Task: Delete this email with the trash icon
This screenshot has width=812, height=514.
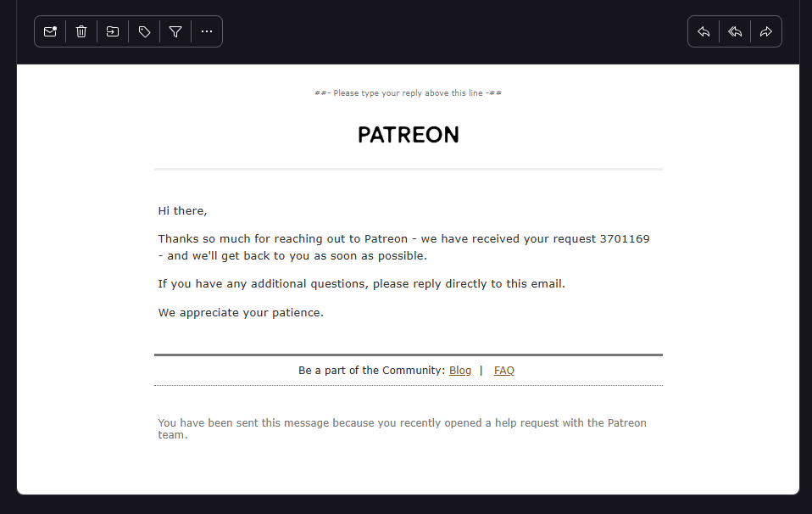Action: tap(81, 31)
